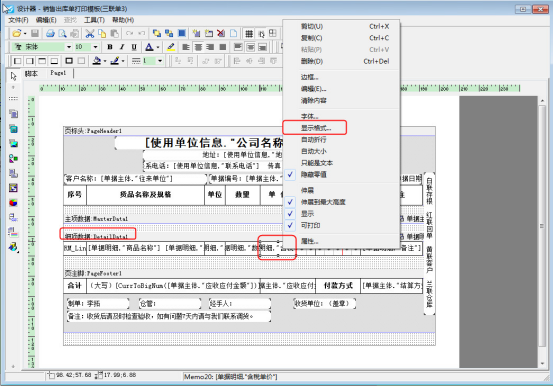This screenshot has height=386, width=553.
Task: Click the print icon in the toolbar
Action: 50,34
